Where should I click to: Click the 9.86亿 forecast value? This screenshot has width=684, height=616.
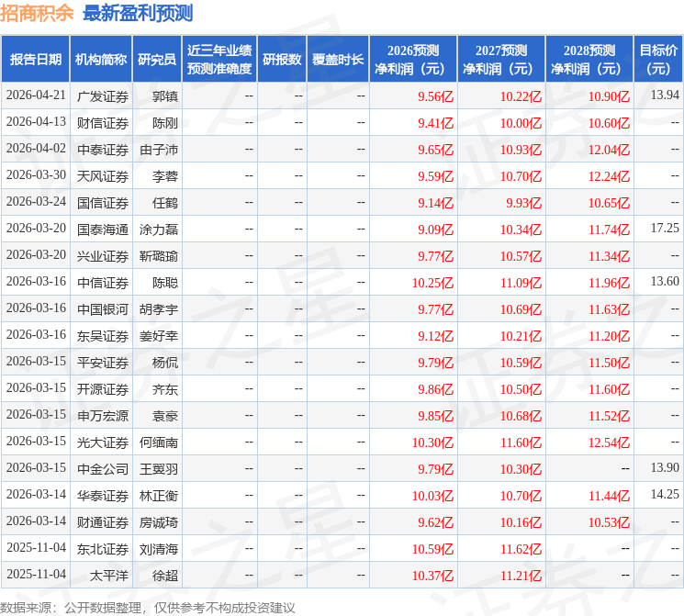(x=435, y=389)
